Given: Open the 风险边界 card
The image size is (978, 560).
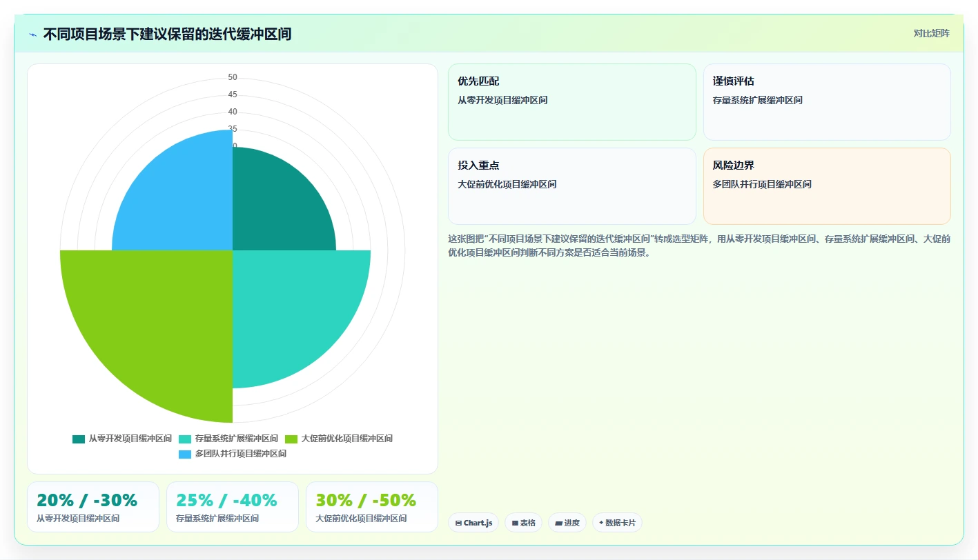Looking at the screenshot, I should [x=827, y=186].
